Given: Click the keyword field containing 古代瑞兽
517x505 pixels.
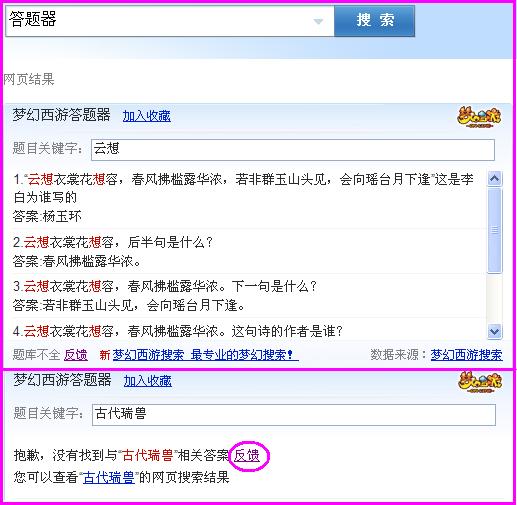Looking at the screenshot, I should tap(294, 415).
